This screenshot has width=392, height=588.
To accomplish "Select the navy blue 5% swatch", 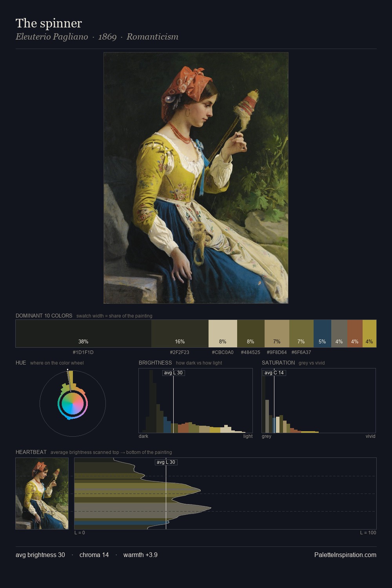I will pyautogui.click(x=322, y=334).
